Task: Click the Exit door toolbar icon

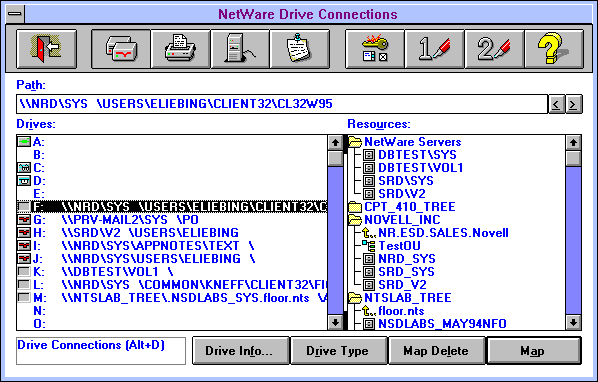Action: (x=47, y=49)
